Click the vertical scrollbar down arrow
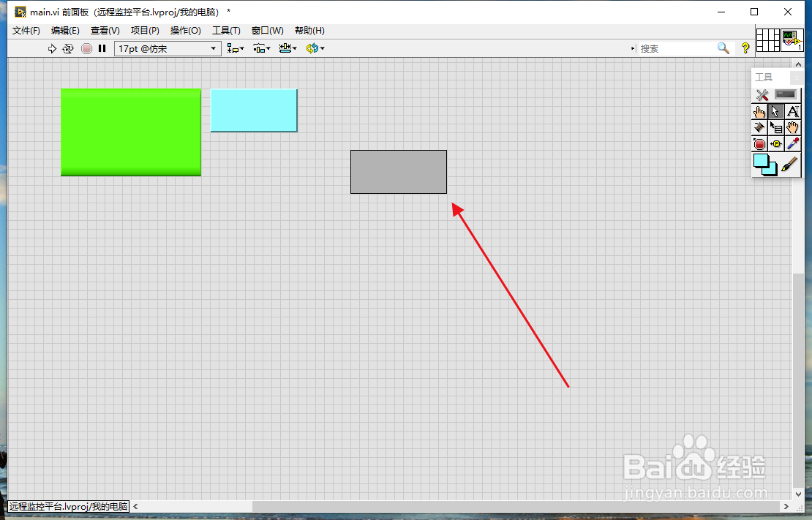Screen dimensions: 812x520 point(798,494)
